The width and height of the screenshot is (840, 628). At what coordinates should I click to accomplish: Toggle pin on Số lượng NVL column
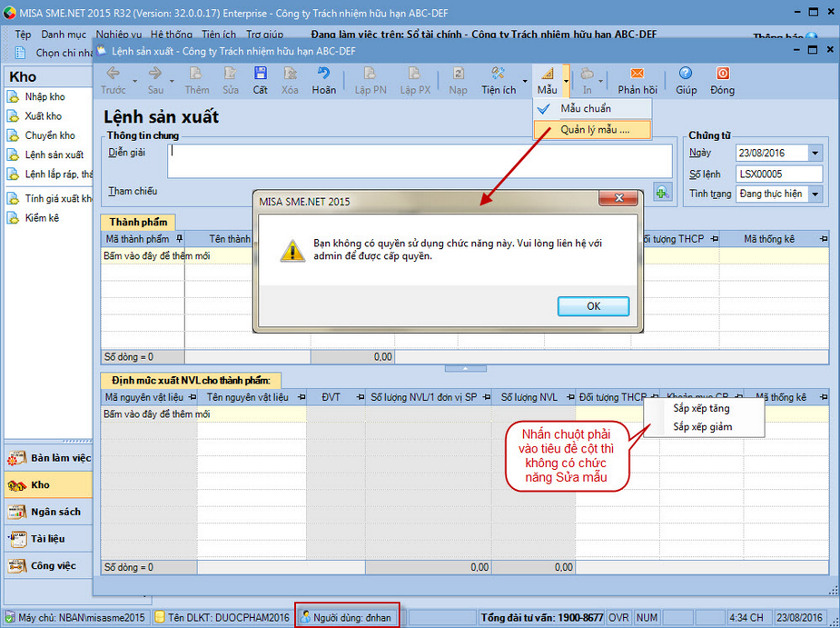pyautogui.click(x=569, y=397)
